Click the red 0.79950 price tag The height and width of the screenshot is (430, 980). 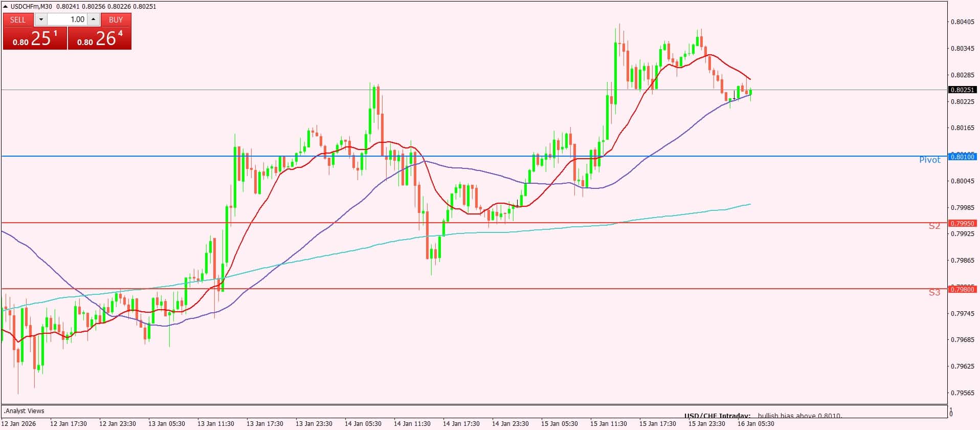(x=962, y=223)
